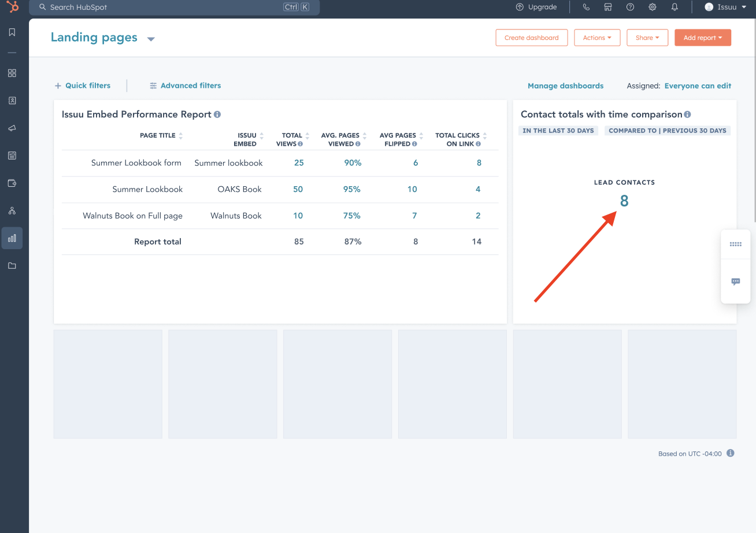Click the info icon next to Avg. Pages Viewed
The image size is (756, 533).
coord(358,144)
